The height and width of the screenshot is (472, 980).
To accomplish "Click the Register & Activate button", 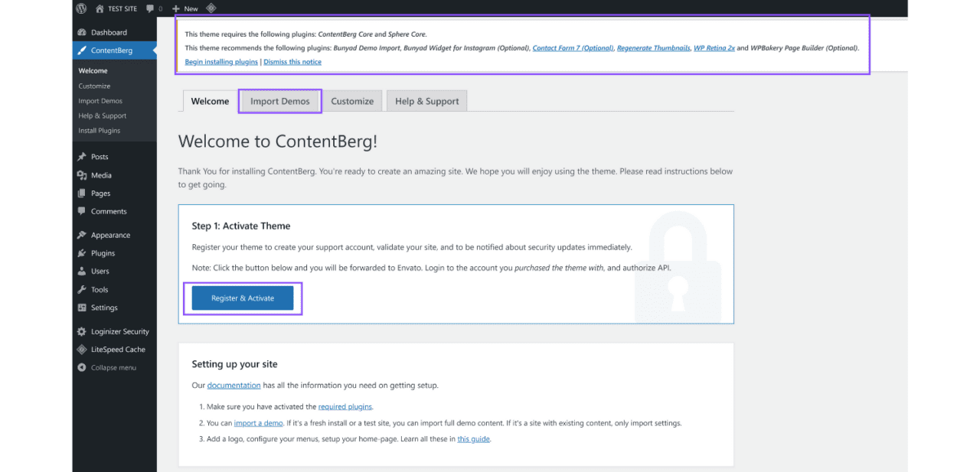I will [242, 298].
